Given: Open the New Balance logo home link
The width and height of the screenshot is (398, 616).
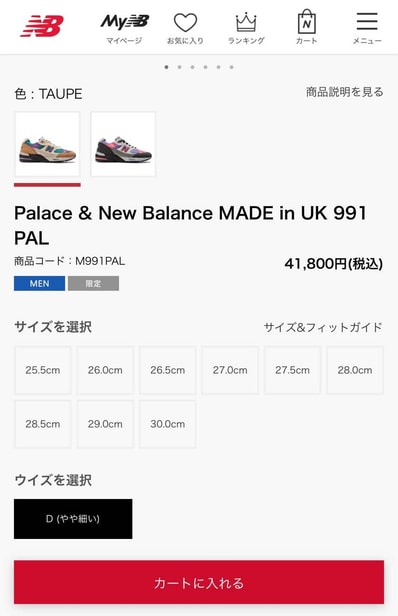Looking at the screenshot, I should point(42,26).
